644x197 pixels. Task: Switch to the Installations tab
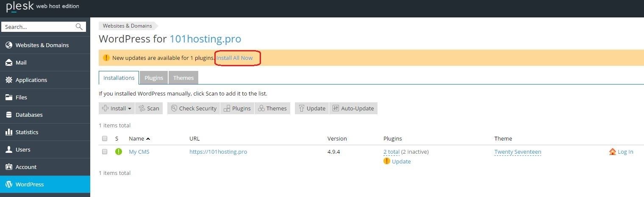(x=119, y=78)
